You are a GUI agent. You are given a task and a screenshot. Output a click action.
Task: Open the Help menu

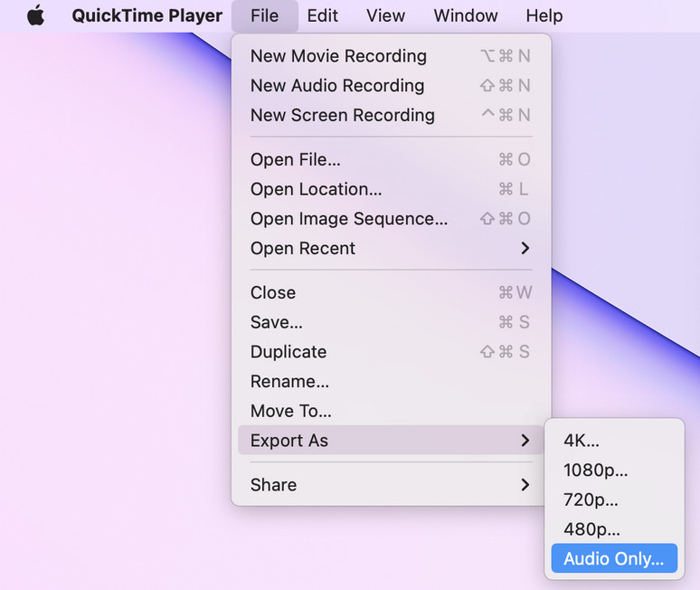click(544, 15)
